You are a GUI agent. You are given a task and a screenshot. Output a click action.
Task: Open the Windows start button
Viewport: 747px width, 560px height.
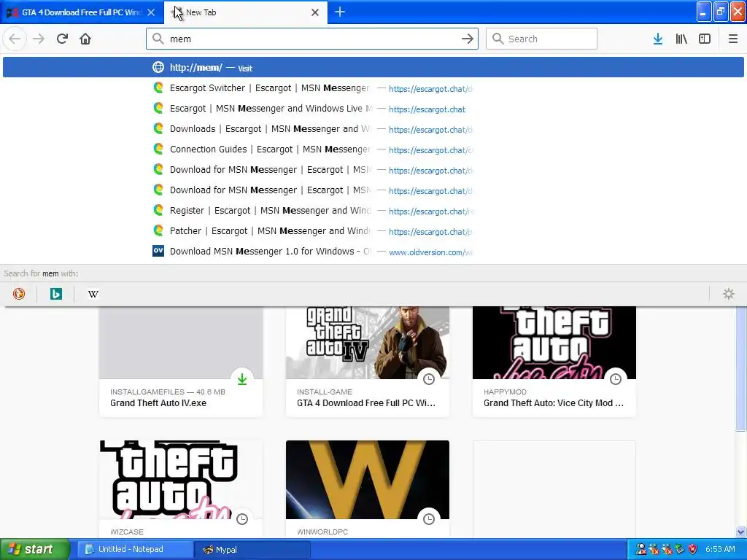pos(34,549)
